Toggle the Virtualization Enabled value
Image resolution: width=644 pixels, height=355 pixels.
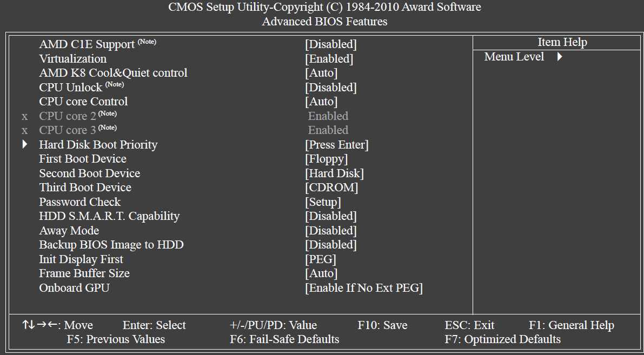click(x=329, y=59)
